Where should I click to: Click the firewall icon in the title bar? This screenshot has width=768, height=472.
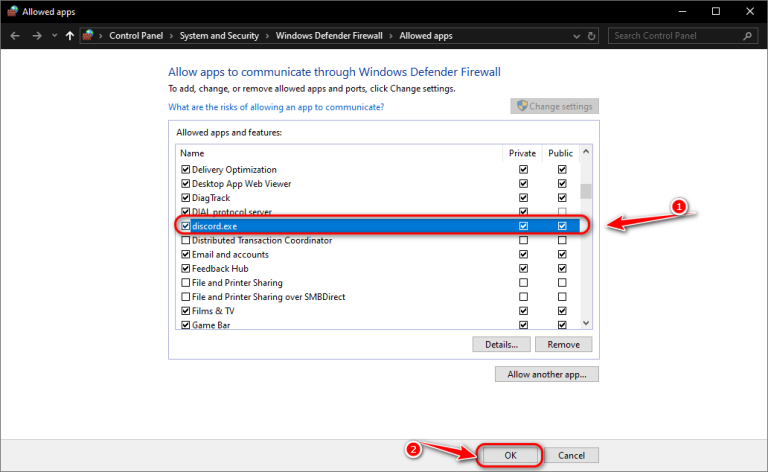12,11
